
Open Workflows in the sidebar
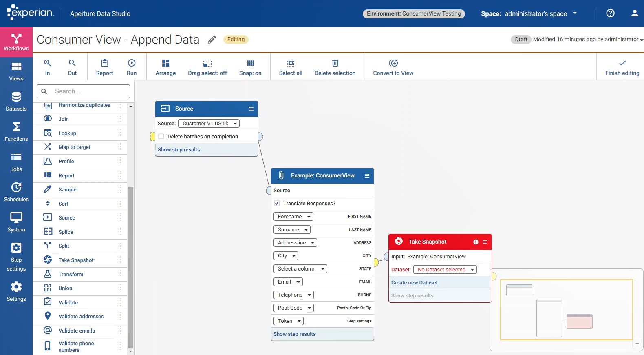tap(16, 42)
